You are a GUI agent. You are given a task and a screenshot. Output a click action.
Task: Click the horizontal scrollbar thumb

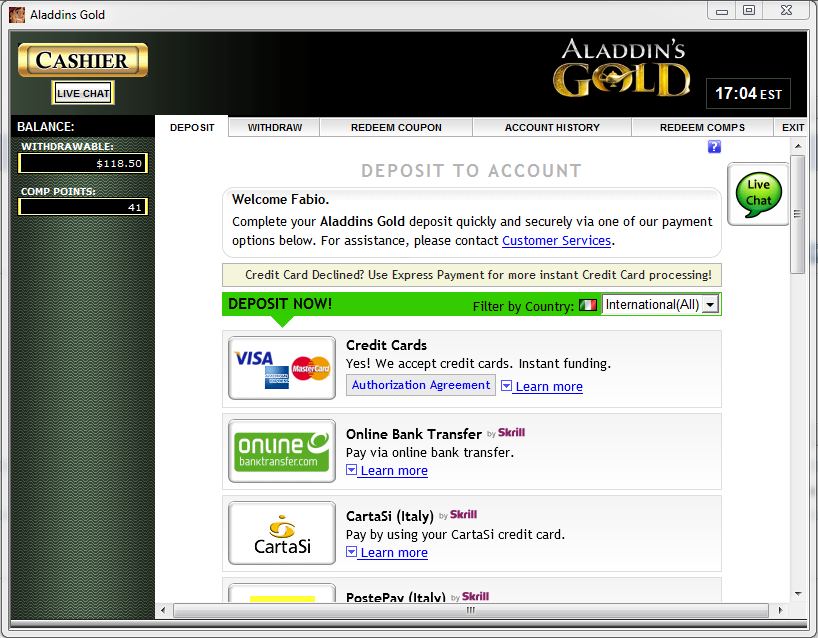[471, 610]
